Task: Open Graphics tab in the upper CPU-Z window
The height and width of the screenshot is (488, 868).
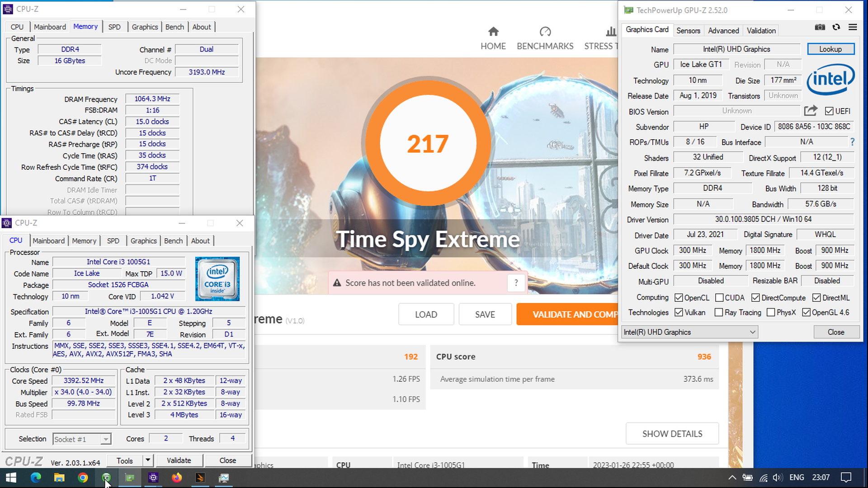Action: (145, 27)
